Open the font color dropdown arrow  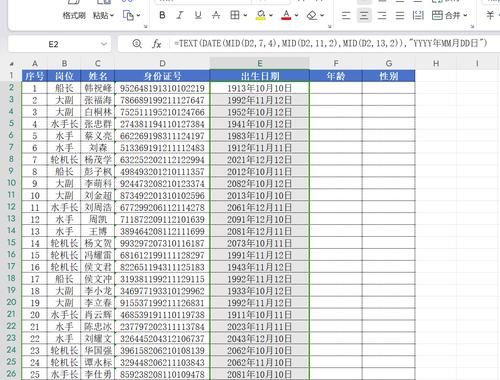pyautogui.click(x=296, y=15)
